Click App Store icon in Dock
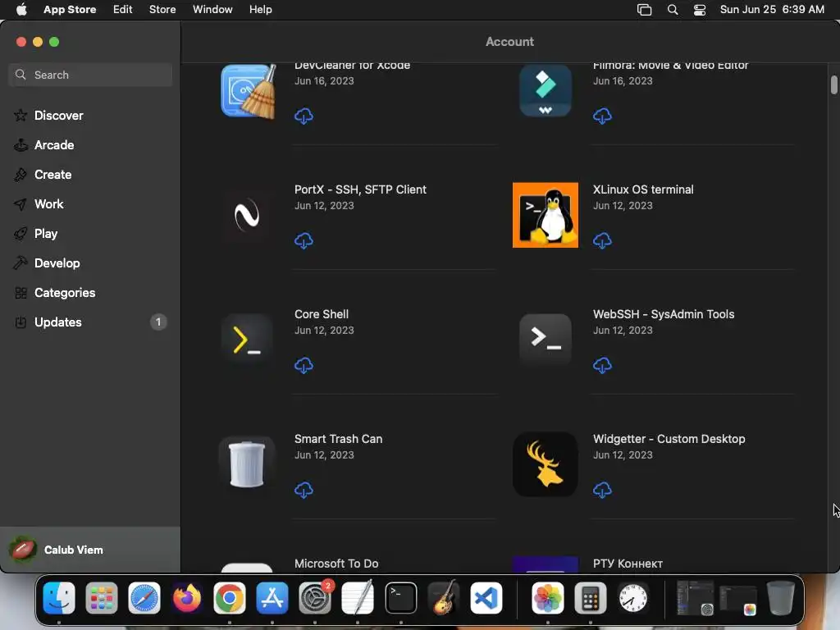This screenshot has width=840, height=630. pyautogui.click(x=272, y=598)
